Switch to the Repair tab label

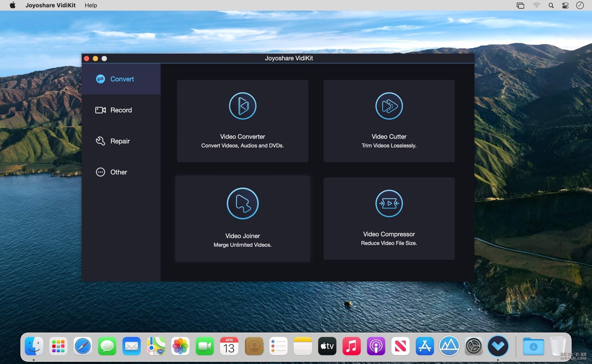point(120,141)
